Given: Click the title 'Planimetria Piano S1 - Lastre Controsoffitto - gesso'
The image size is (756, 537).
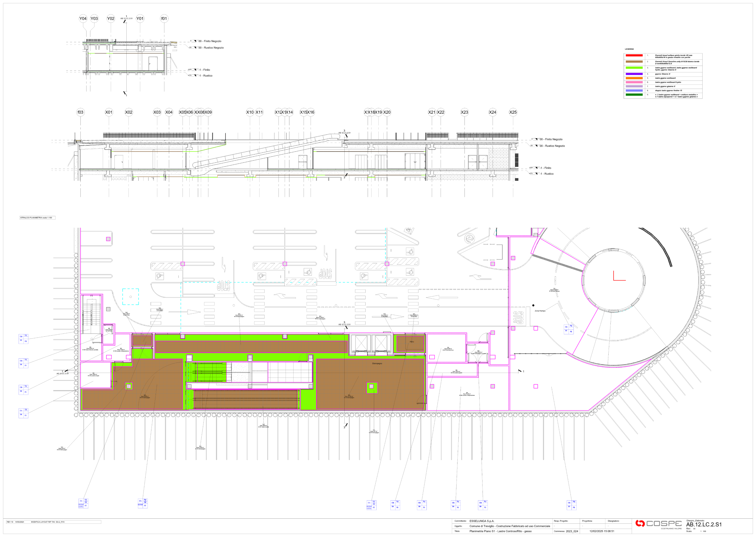Looking at the screenshot, I should tap(501, 531).
